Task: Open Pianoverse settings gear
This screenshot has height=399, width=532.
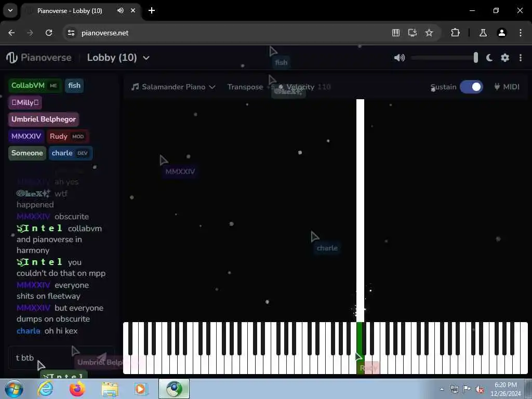Action: pyautogui.click(x=505, y=58)
